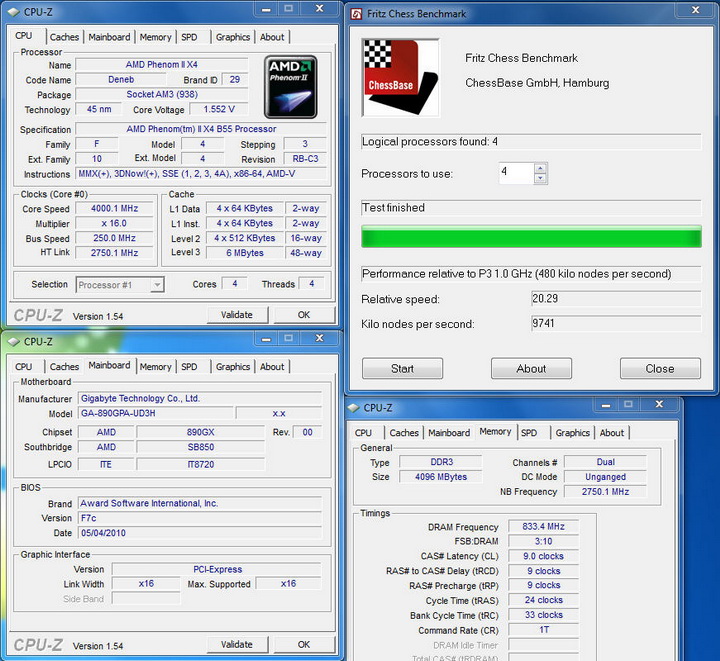
Task: Click the Bus Speed value 250.0 MHz
Action: [114, 238]
